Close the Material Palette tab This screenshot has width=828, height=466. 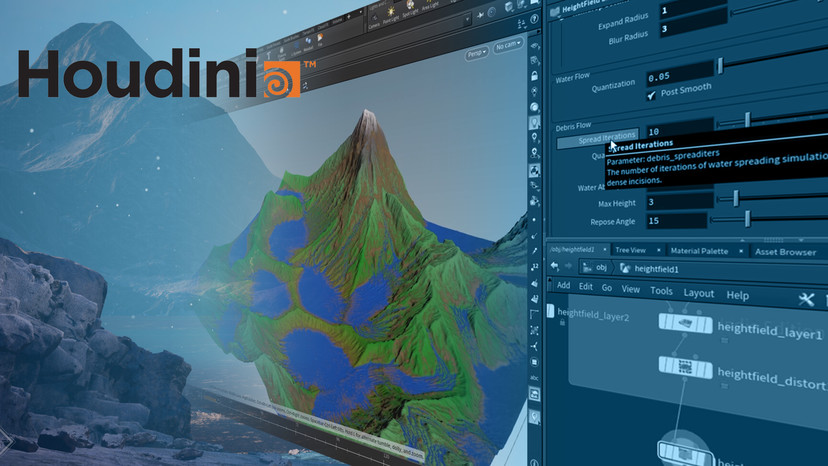[741, 251]
